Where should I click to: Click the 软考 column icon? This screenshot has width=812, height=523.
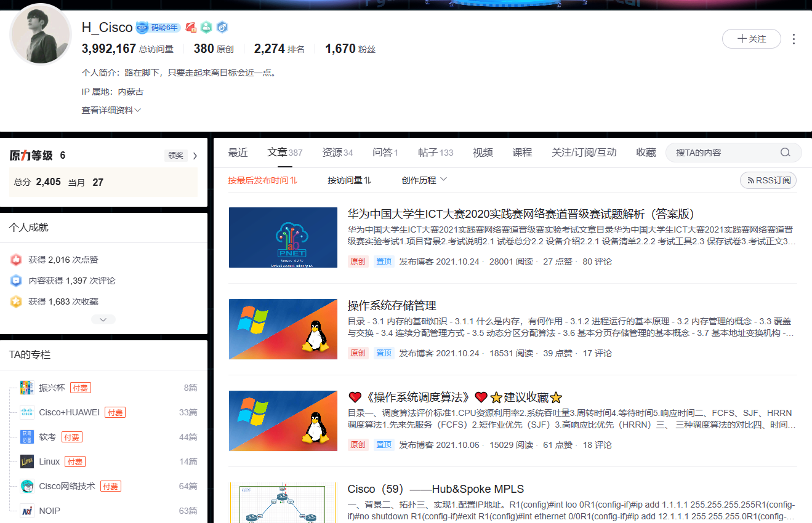[26, 437]
